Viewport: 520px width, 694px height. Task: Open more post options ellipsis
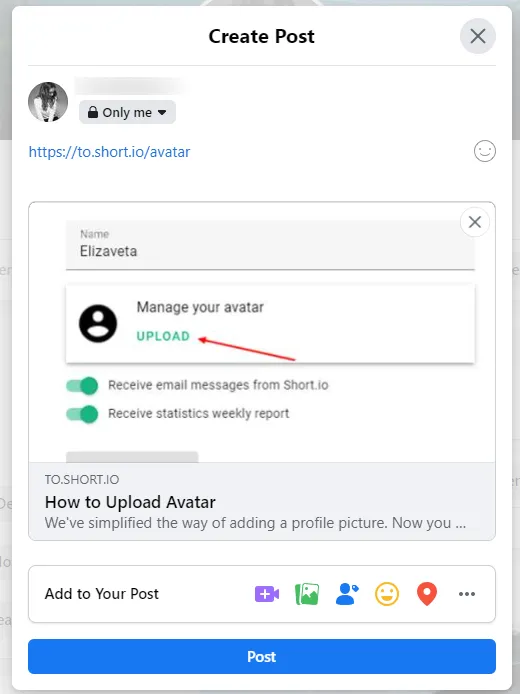point(467,594)
